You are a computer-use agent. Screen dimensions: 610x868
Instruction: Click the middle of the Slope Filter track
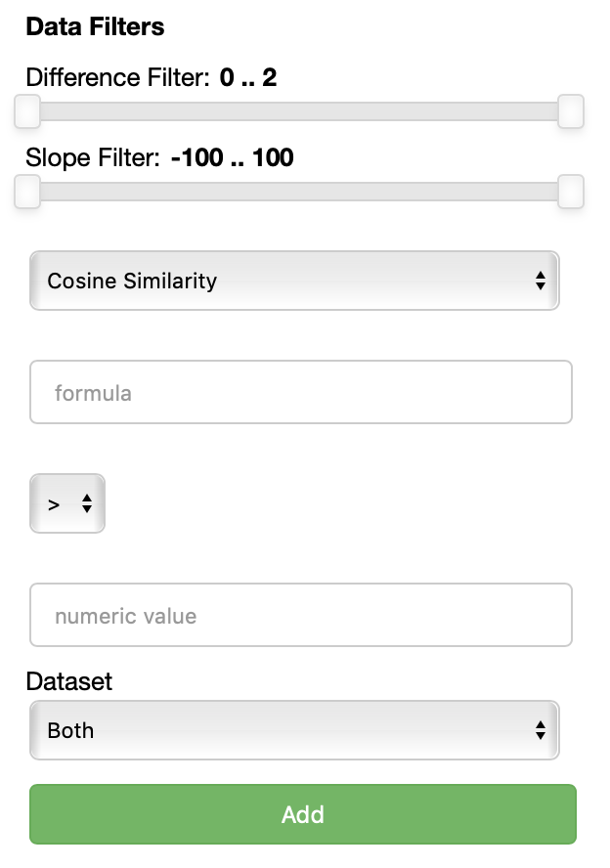pos(299,192)
